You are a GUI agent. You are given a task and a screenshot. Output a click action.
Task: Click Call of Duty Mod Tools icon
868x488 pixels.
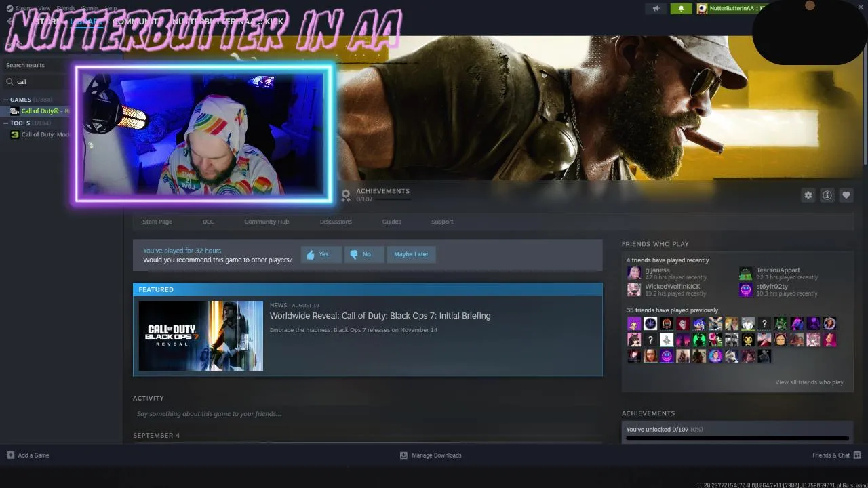click(x=14, y=135)
